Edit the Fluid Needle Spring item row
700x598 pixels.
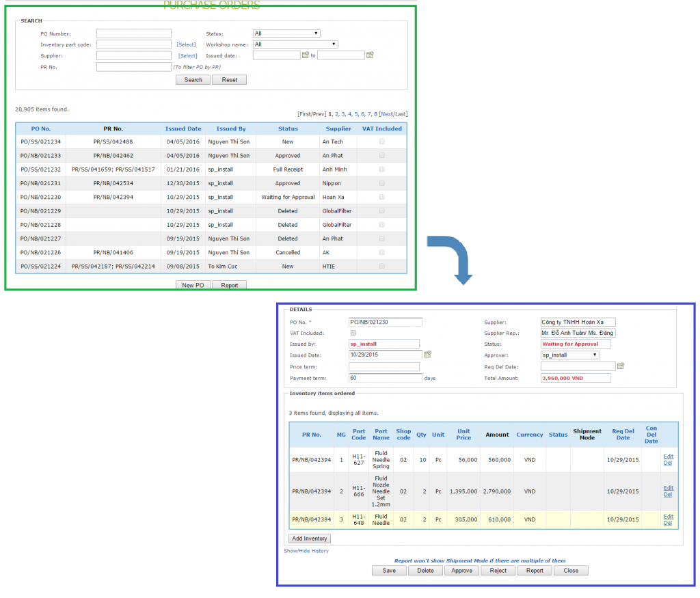tap(668, 456)
